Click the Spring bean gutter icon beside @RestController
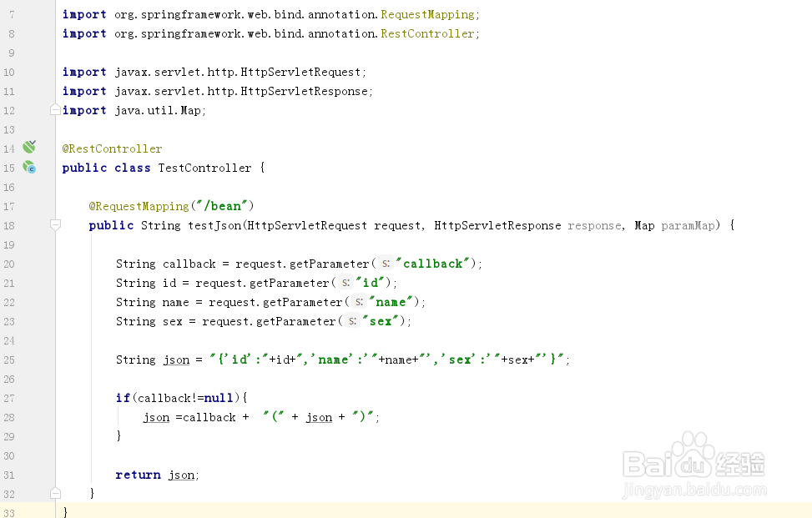 [29, 148]
